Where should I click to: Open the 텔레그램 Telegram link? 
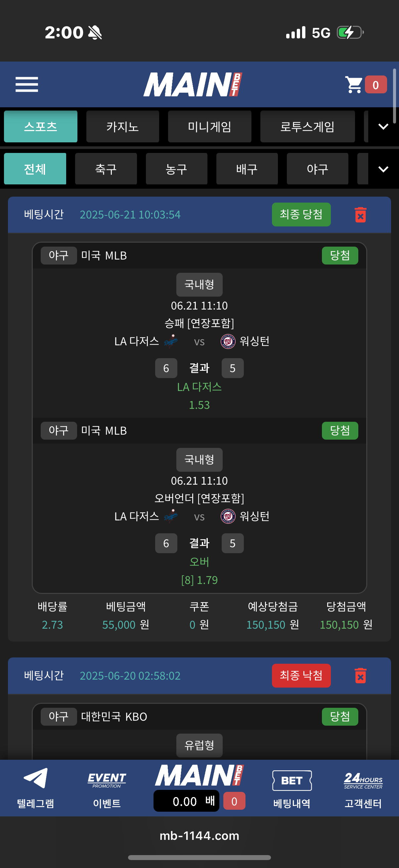(35, 788)
